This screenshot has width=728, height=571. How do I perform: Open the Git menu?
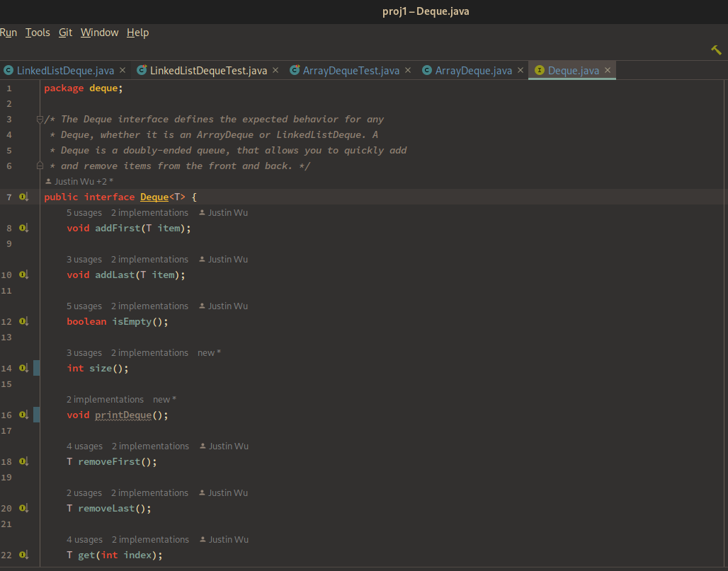[x=65, y=33]
